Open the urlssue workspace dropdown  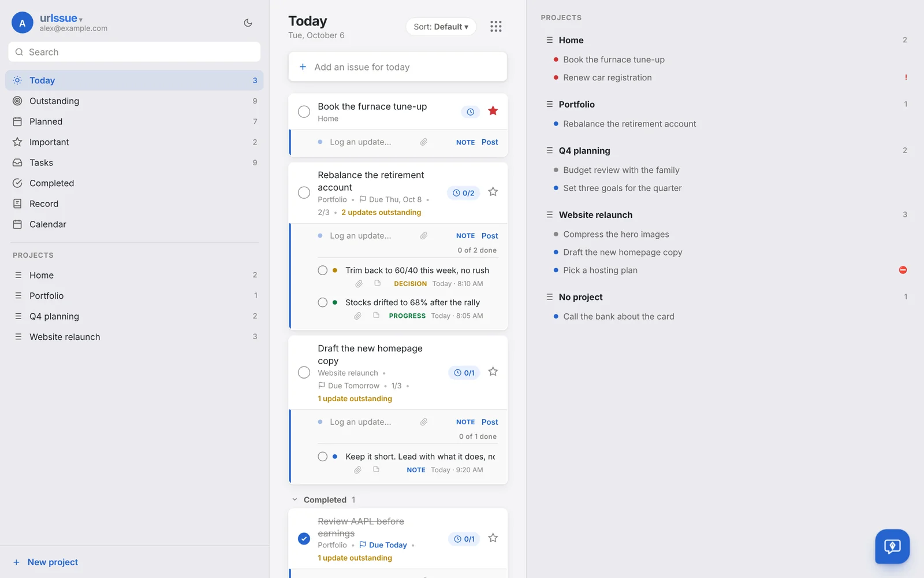tap(61, 18)
